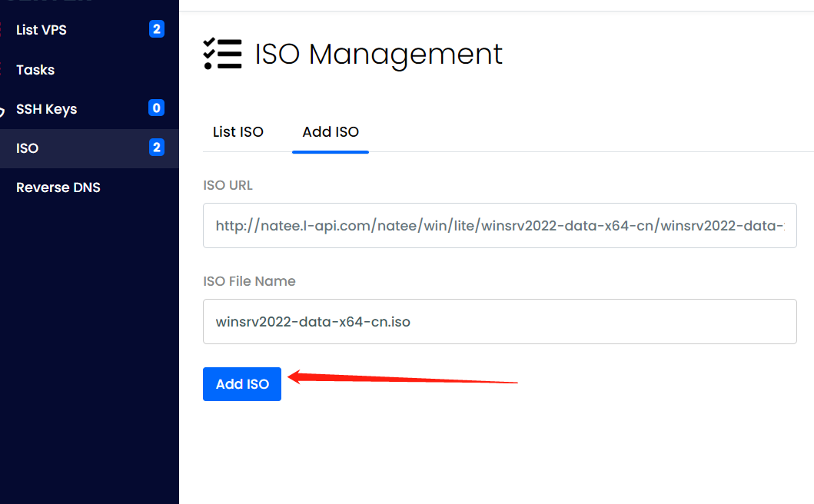This screenshot has width=814, height=504.
Task: Click the icon beside List VPS
Action: coord(2,30)
